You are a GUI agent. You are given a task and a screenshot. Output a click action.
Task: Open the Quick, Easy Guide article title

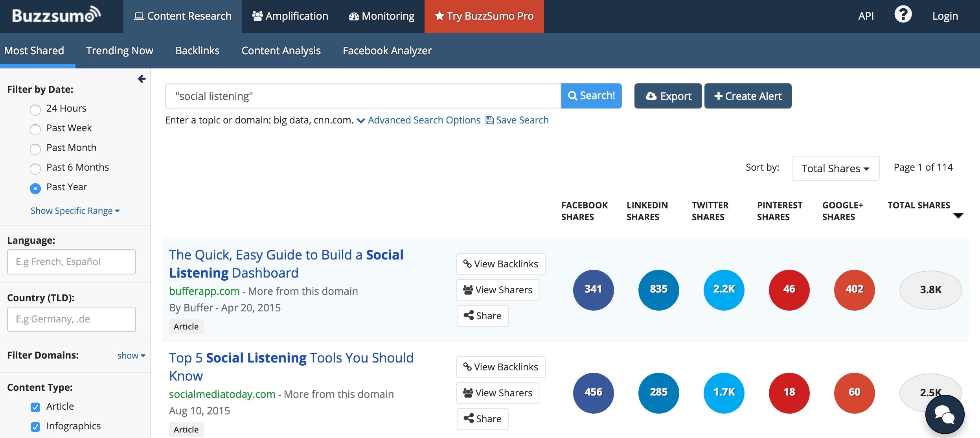[x=286, y=264]
